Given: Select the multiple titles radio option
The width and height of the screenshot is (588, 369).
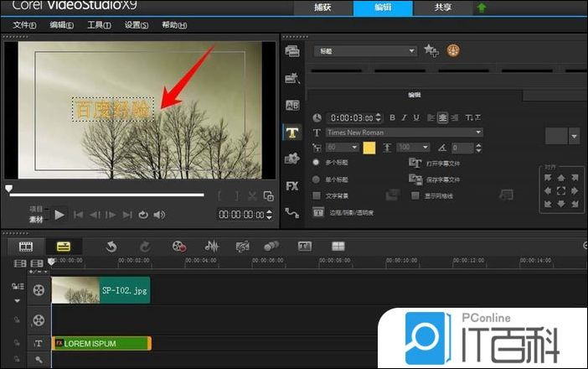Looking at the screenshot, I should [317, 162].
